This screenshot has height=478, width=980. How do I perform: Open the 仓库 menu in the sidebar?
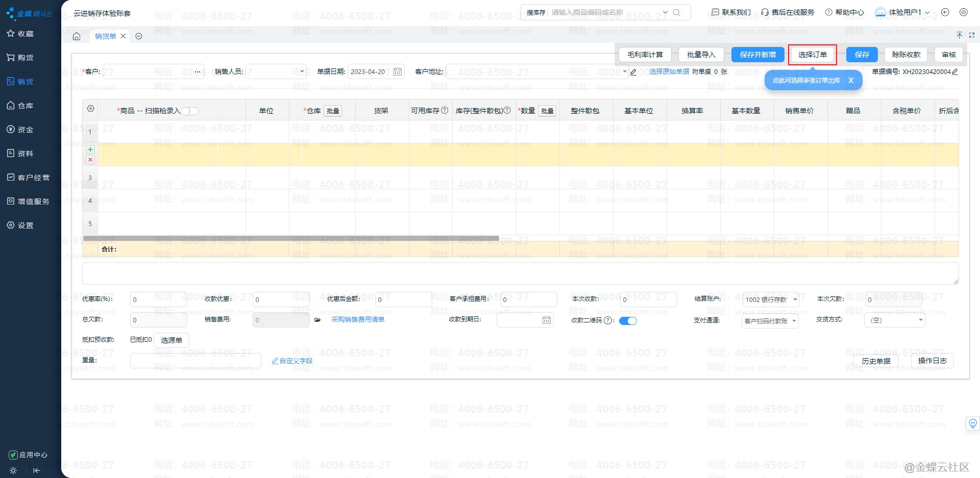tap(26, 106)
